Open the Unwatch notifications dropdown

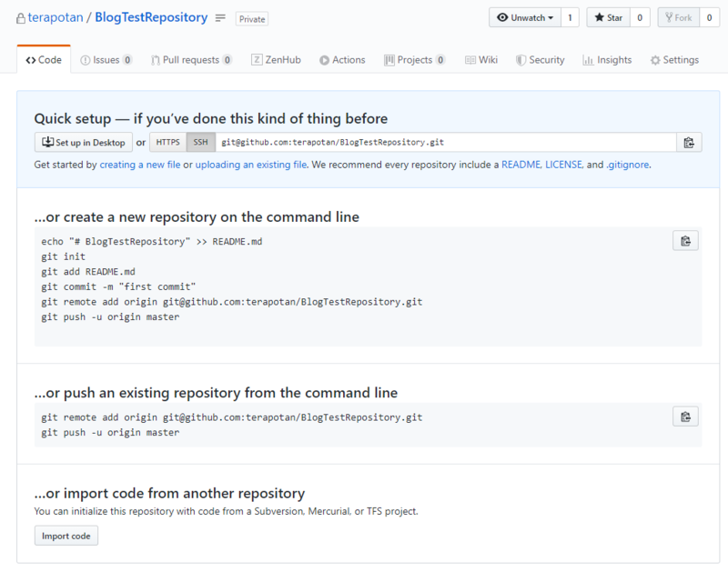[524, 17]
